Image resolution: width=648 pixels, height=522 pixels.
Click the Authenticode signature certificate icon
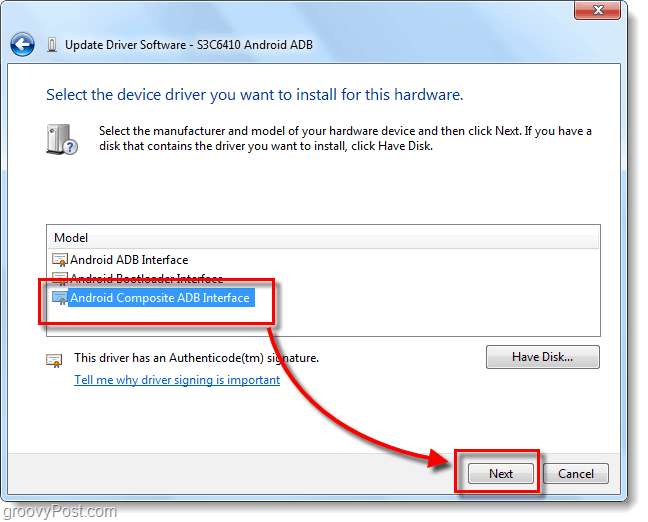pyautogui.click(x=54, y=360)
